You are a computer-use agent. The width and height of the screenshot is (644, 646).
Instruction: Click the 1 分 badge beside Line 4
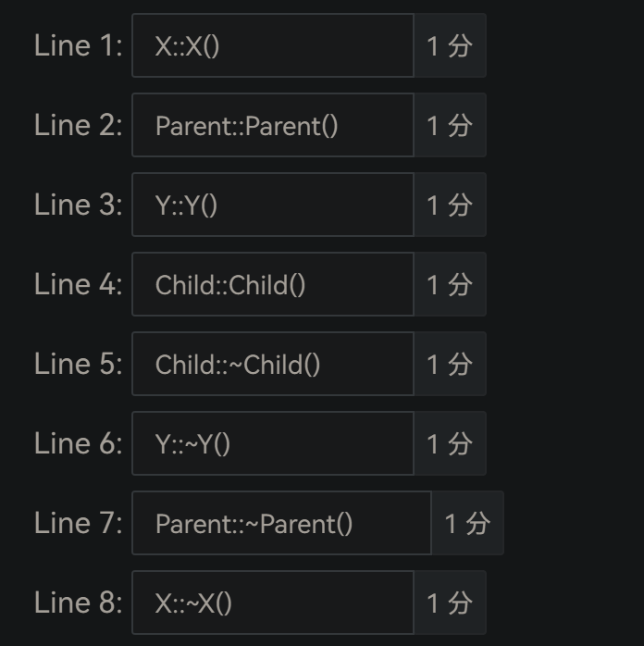[450, 284]
